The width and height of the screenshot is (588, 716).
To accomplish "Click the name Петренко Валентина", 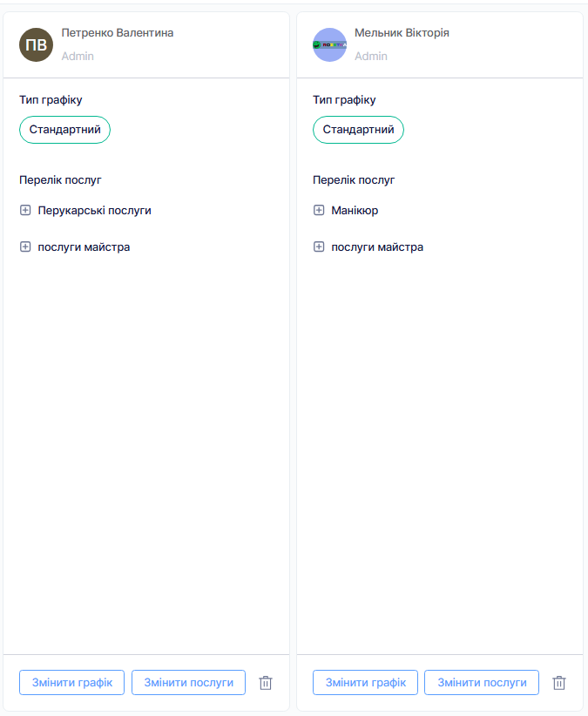I will coord(117,33).
